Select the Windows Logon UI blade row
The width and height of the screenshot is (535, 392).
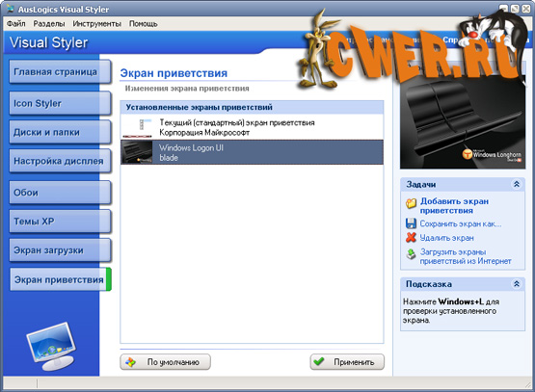(252, 152)
